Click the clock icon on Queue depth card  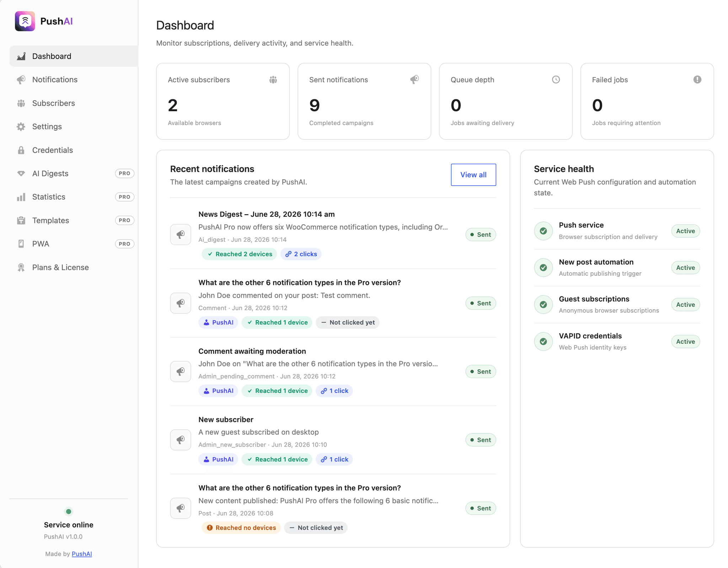point(556,80)
